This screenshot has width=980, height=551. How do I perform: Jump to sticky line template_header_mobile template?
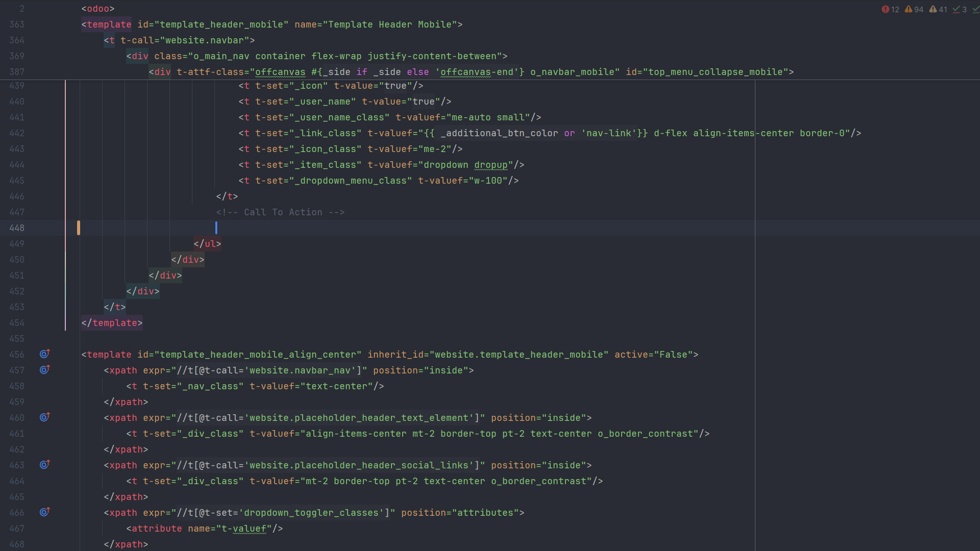272,24
